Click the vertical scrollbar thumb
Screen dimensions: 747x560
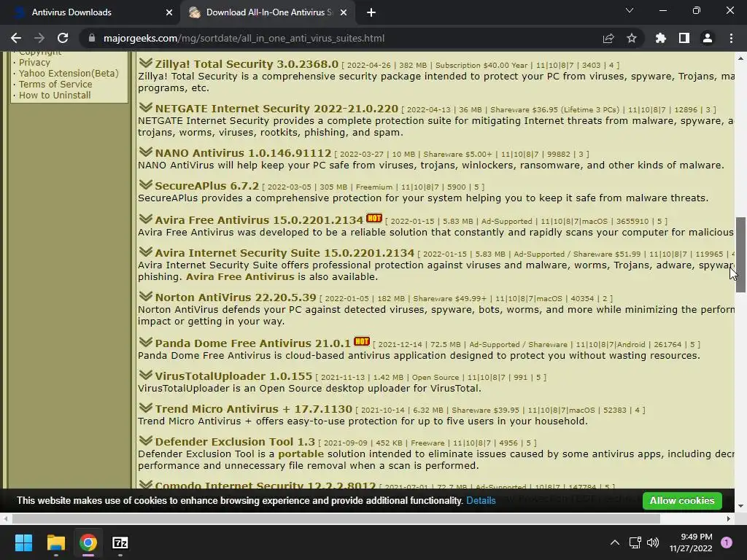pyautogui.click(x=740, y=254)
